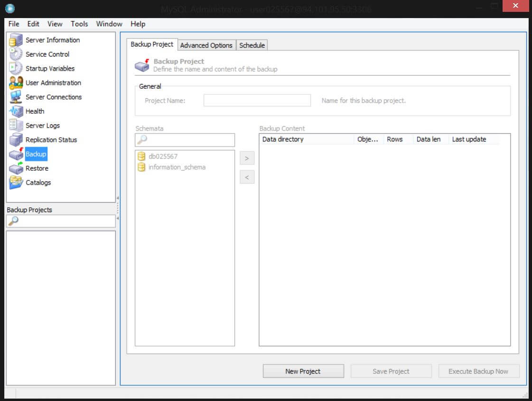Switch to the Schedule tab
This screenshot has width=532, height=401.
tap(252, 45)
